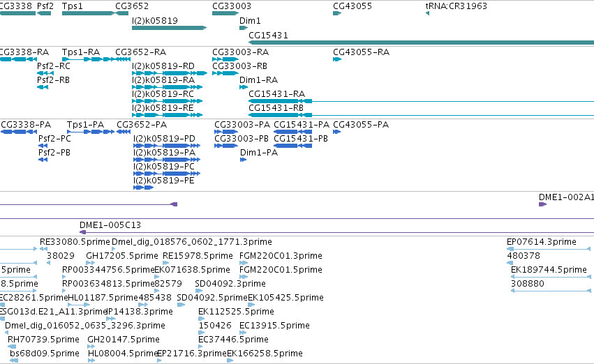Screen dimensions: 594x364
Task: Click the label CG3652-RA
Action: (140, 52)
